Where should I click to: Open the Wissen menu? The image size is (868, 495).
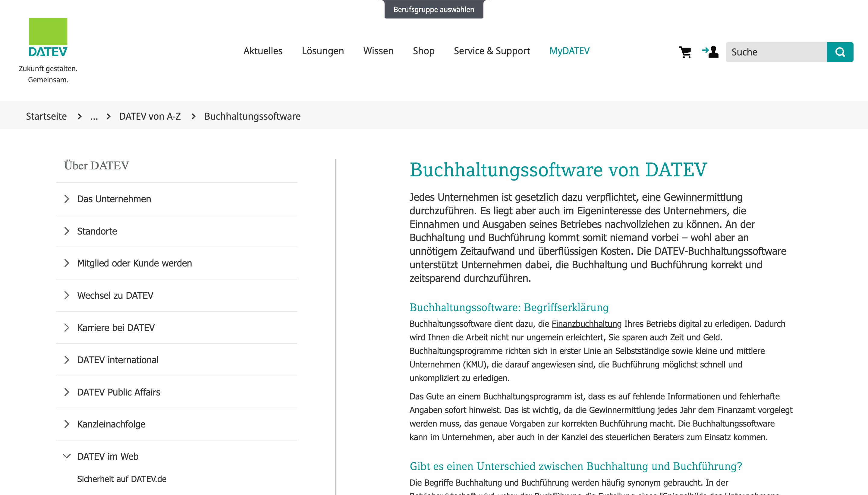coord(378,51)
